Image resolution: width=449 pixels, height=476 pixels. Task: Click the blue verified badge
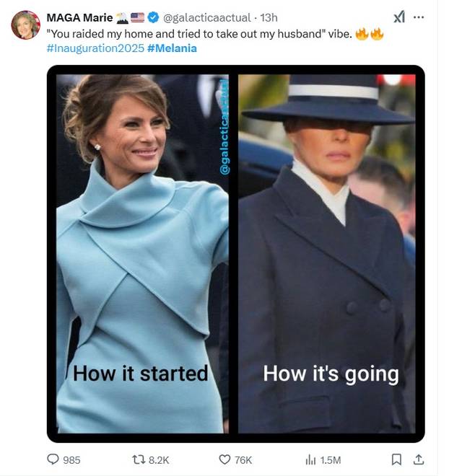tap(154, 17)
